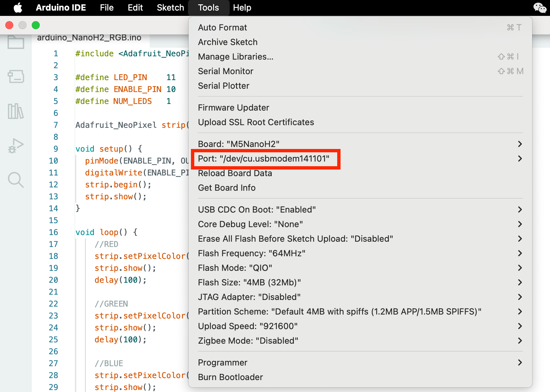
Task: Choose Manage Libraries menu item
Action: pyautogui.click(x=236, y=57)
